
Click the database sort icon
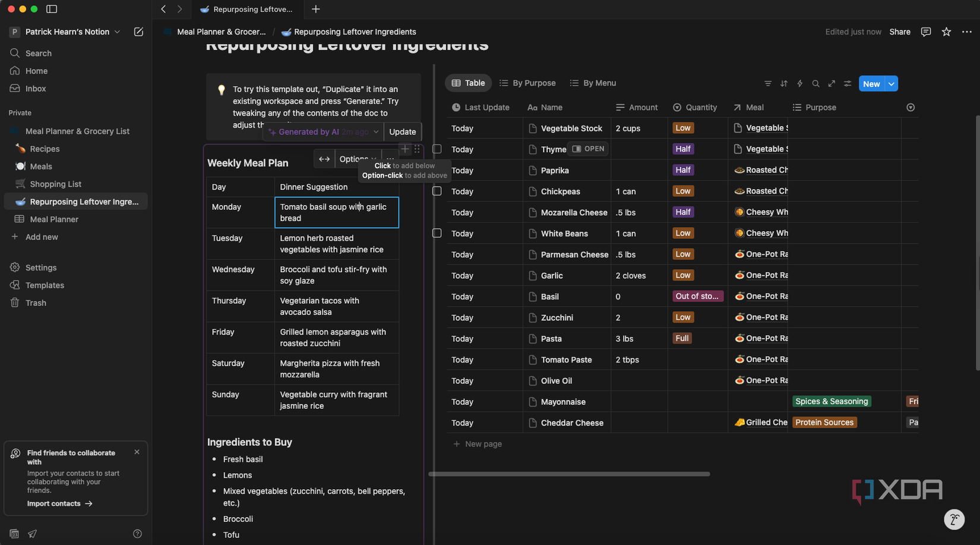click(x=784, y=83)
